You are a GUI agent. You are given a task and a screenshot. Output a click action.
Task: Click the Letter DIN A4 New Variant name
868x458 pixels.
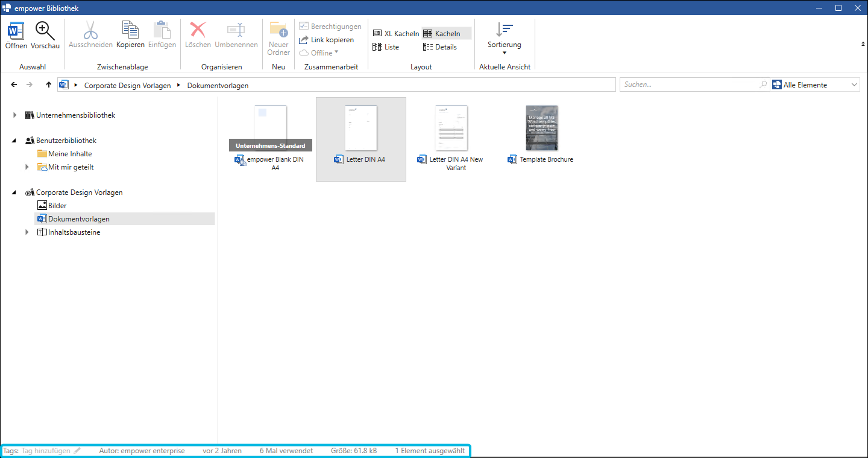[456, 164]
